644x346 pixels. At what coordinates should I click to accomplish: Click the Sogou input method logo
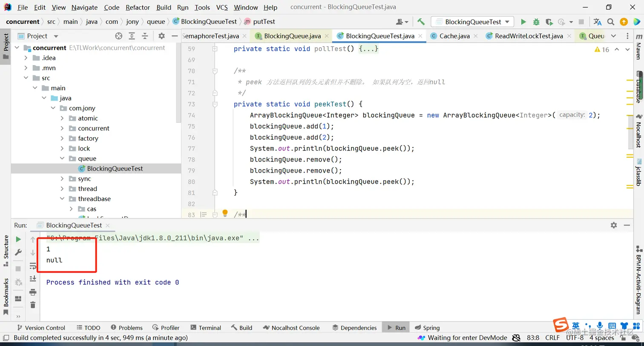[561, 326]
